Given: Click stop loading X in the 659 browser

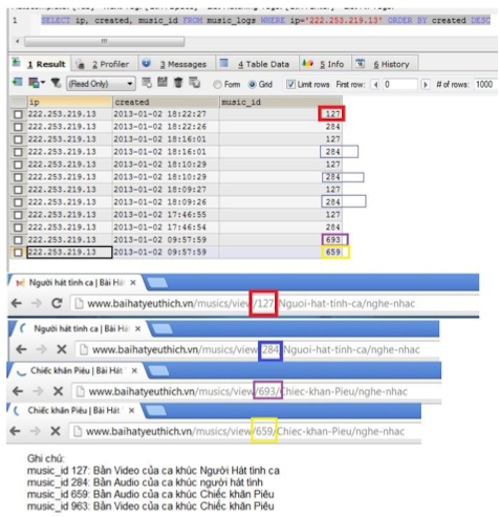Looking at the screenshot, I should [x=55, y=431].
